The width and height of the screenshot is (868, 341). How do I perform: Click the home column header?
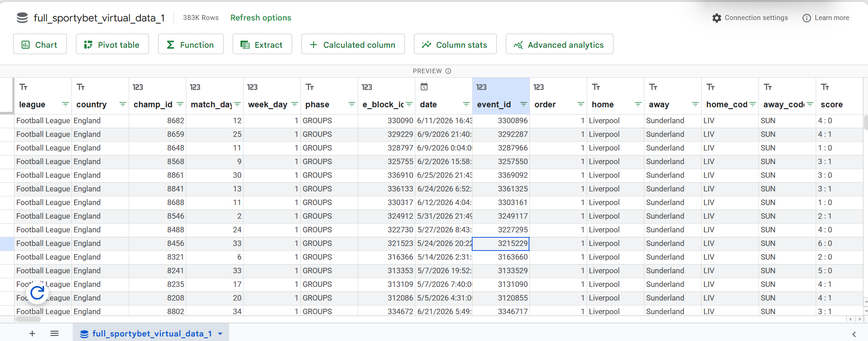pyautogui.click(x=615, y=96)
